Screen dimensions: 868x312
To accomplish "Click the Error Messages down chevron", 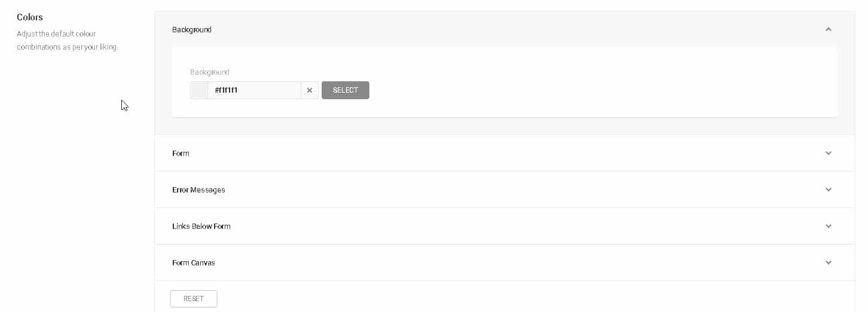I will [828, 189].
